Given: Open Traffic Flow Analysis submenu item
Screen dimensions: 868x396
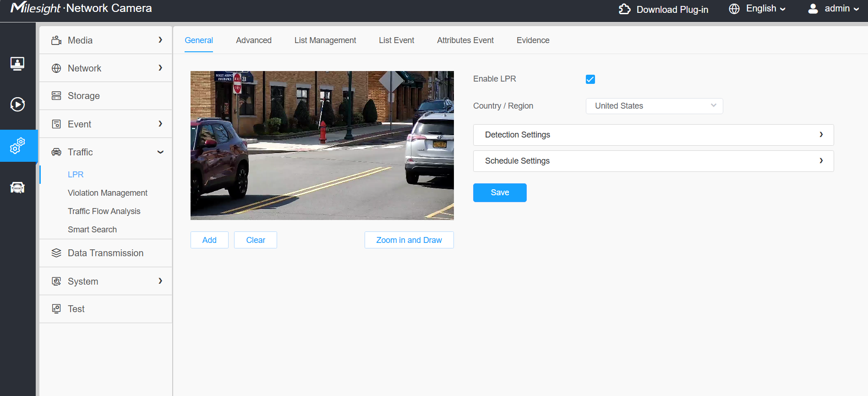Looking at the screenshot, I should [x=104, y=211].
